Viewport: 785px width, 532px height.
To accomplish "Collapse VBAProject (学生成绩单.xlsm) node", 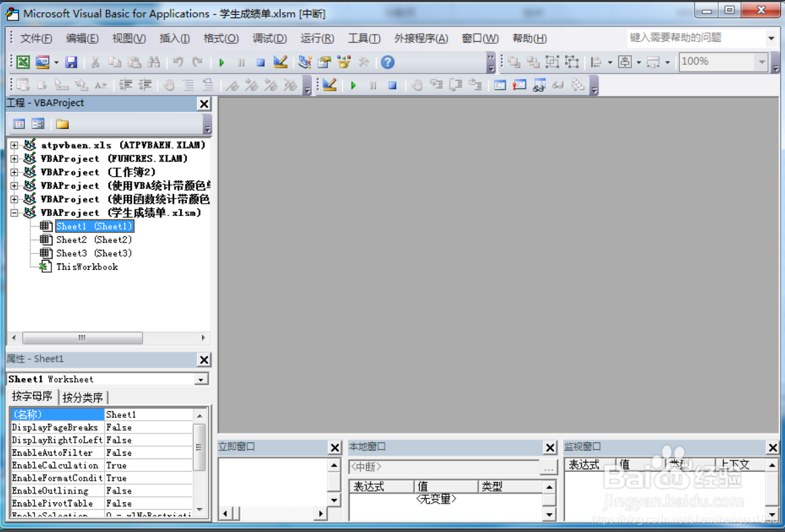I will click(x=14, y=213).
